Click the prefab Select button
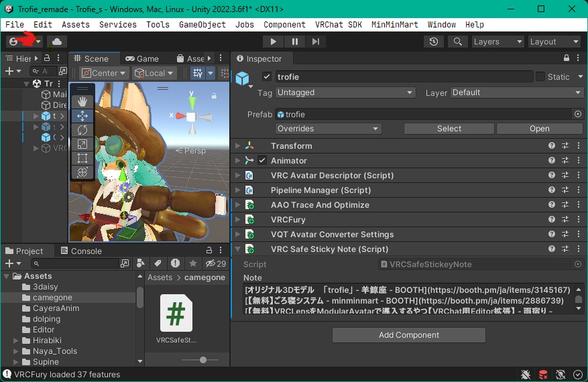588x382 pixels. point(449,129)
